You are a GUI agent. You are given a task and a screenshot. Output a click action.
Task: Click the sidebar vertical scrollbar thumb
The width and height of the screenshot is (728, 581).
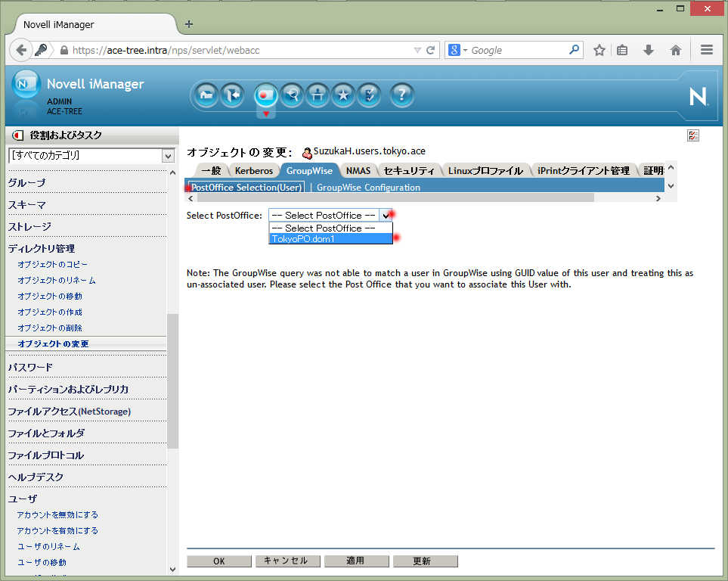click(x=172, y=381)
